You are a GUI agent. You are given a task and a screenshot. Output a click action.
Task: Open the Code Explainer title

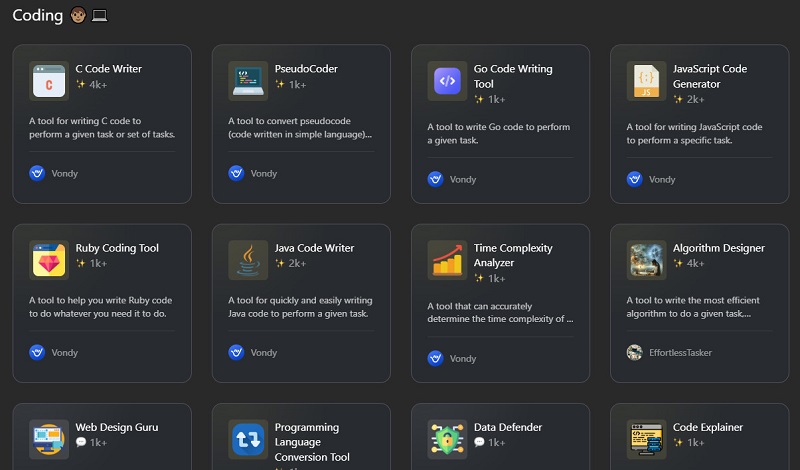[708, 427]
